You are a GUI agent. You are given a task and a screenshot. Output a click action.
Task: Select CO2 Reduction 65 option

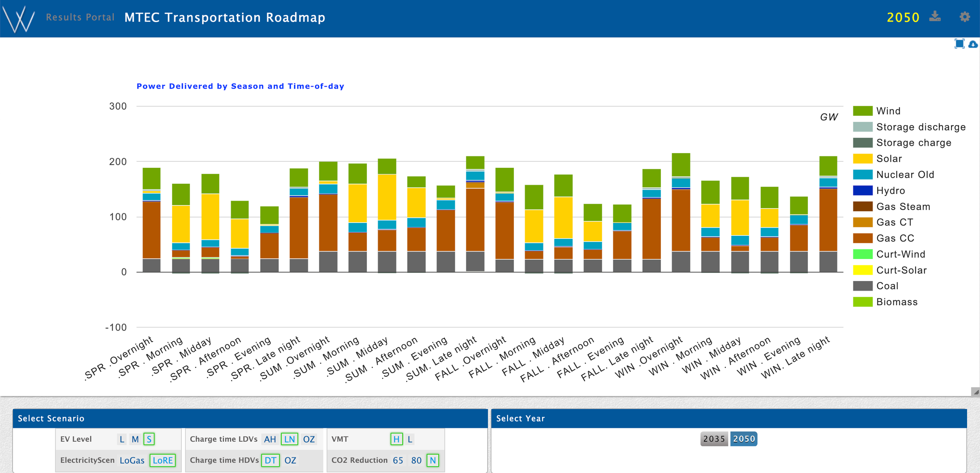pyautogui.click(x=398, y=460)
